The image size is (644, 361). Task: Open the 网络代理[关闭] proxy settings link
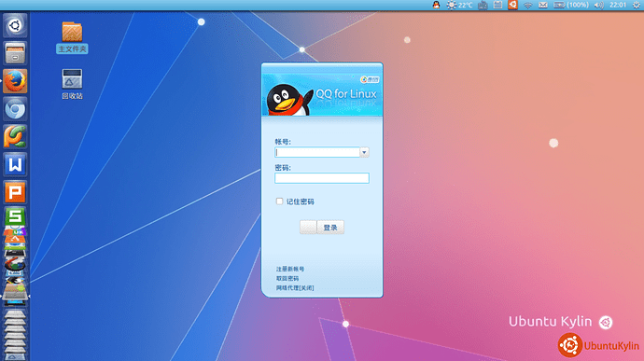(x=295, y=288)
